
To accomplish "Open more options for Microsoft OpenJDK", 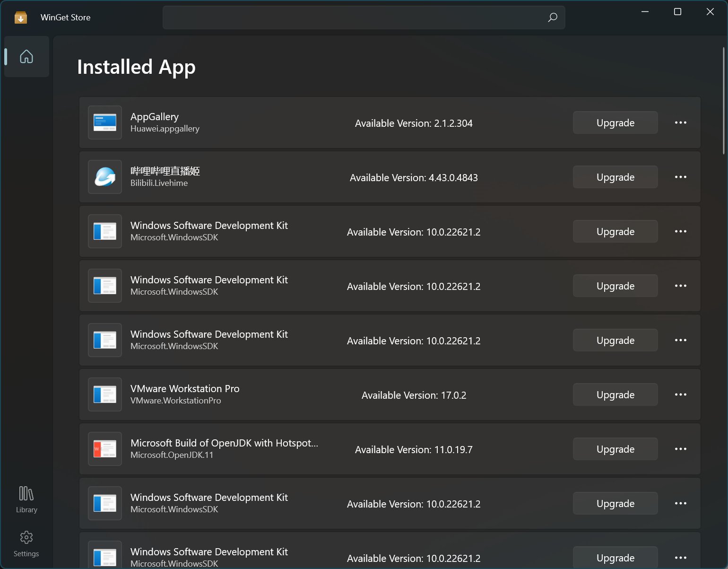I will (x=680, y=449).
